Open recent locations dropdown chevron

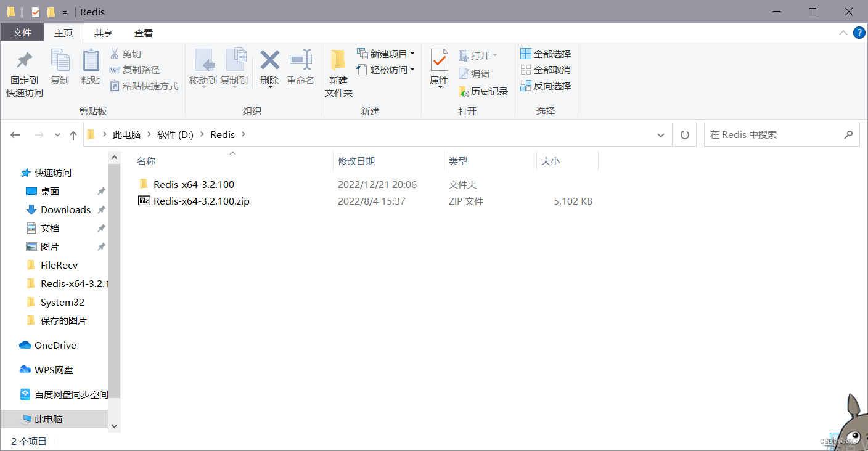point(57,135)
